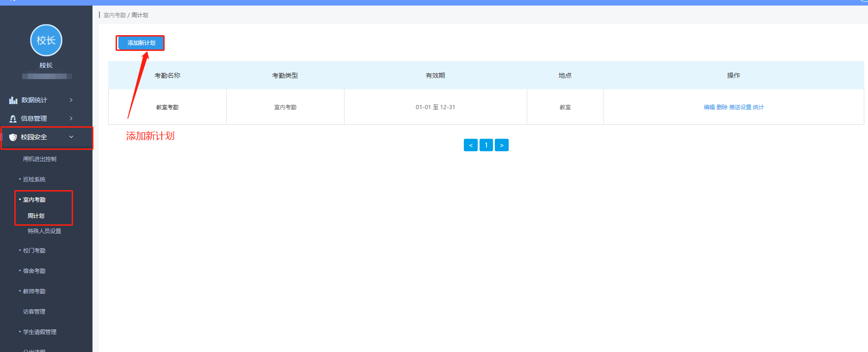This screenshot has width=868, height=352.
Task: Expand the 信息管理 chevron
Action: pyautogui.click(x=71, y=118)
